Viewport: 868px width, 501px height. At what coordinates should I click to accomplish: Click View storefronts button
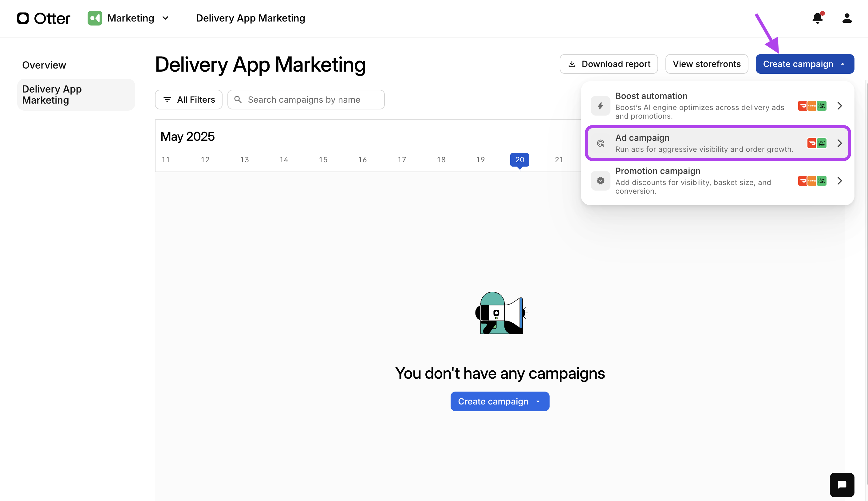pos(707,64)
